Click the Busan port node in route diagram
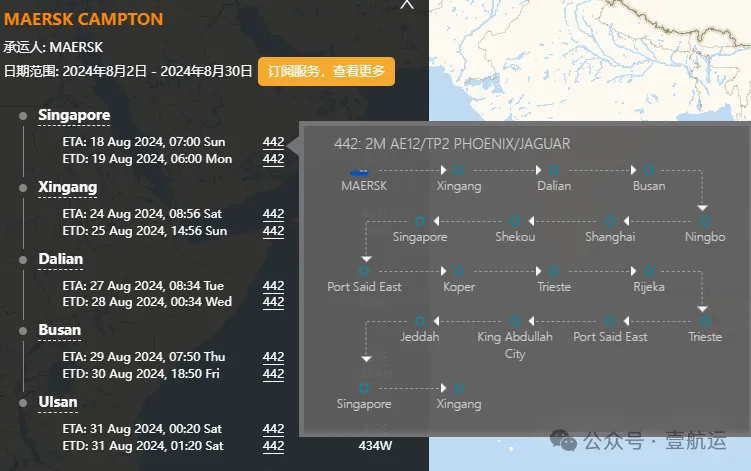This screenshot has width=751, height=471. pos(649,170)
